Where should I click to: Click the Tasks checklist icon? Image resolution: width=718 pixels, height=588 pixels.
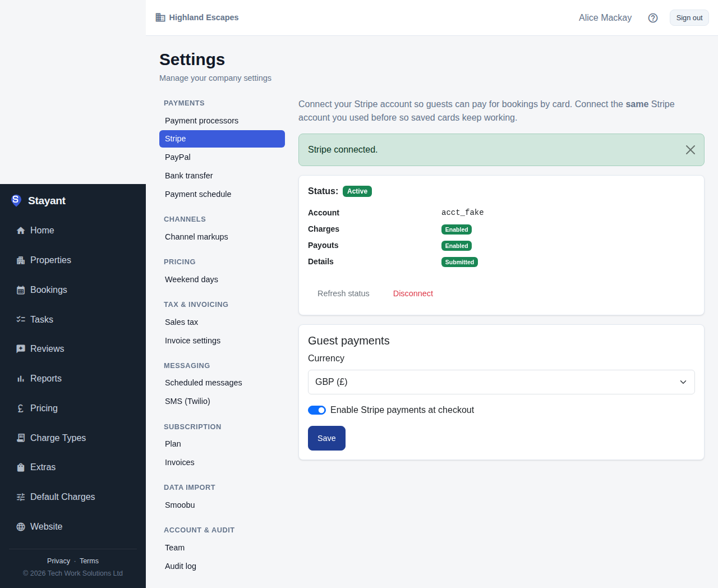pos(21,319)
